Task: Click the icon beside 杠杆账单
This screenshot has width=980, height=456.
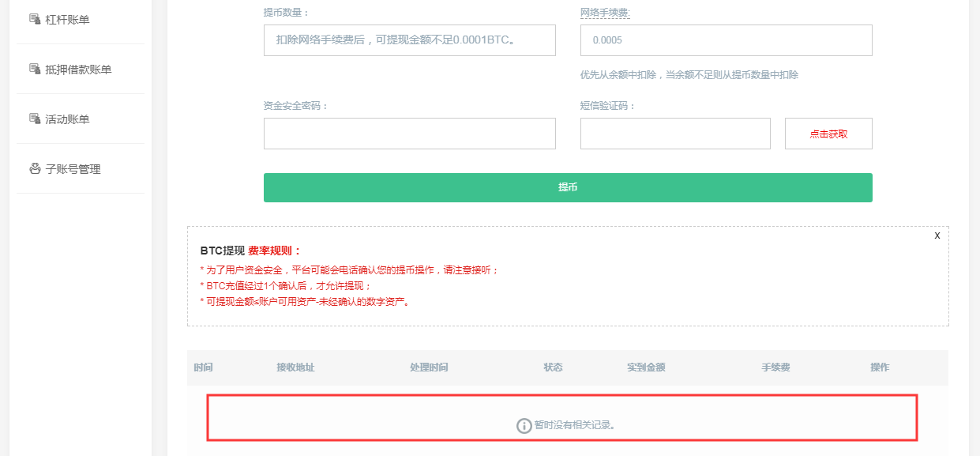Action: 35,19
